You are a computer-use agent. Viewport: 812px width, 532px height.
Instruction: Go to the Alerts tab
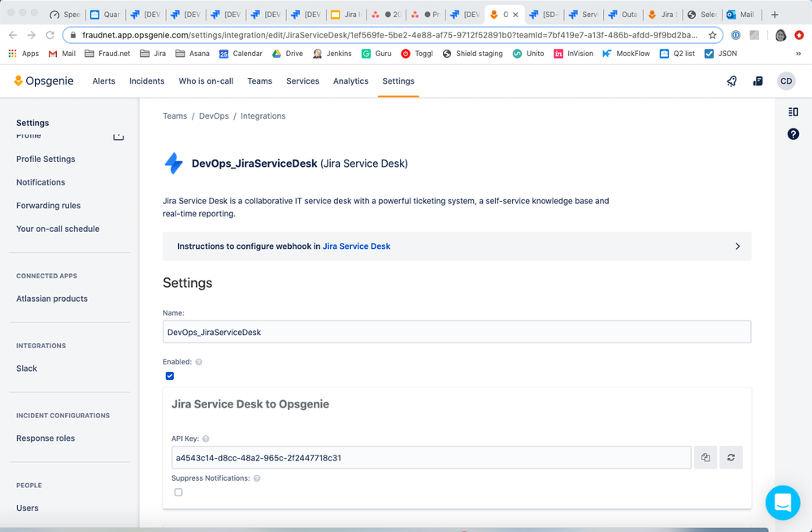[103, 81]
